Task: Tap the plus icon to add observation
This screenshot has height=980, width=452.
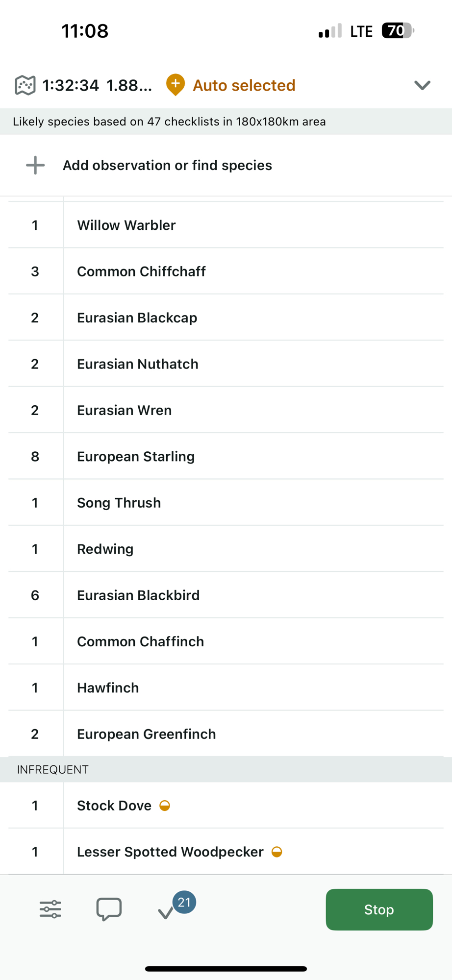Action: point(35,166)
